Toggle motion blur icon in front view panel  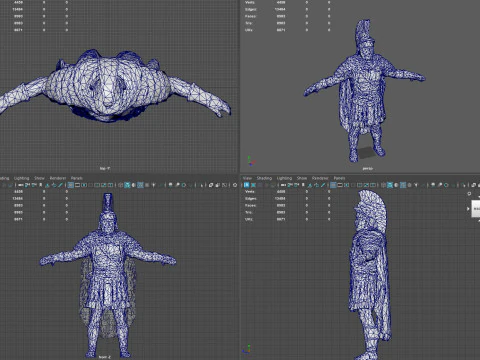177,185
